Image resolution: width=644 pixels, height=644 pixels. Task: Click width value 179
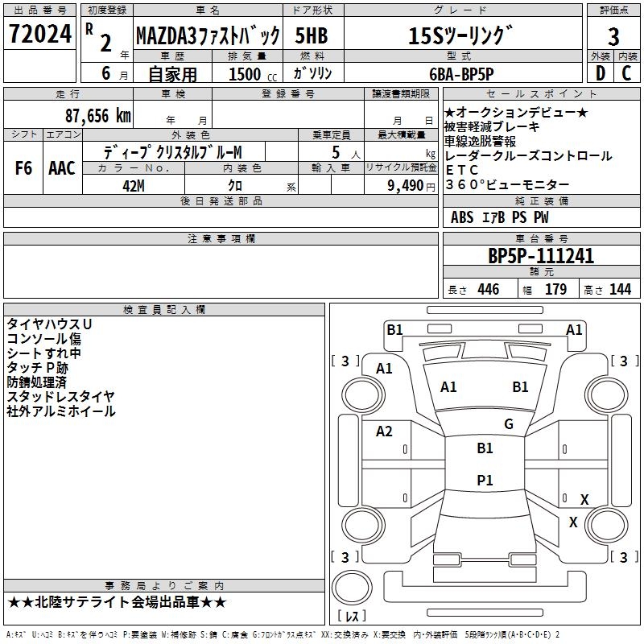(555, 289)
